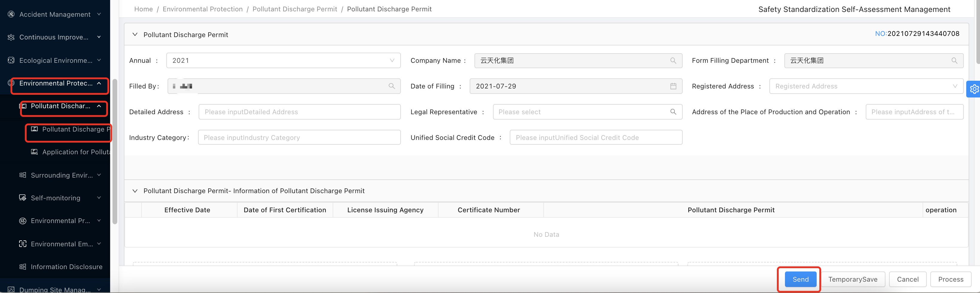This screenshot has height=293, width=980.
Task: Click the Cancel button
Action: point(907,279)
